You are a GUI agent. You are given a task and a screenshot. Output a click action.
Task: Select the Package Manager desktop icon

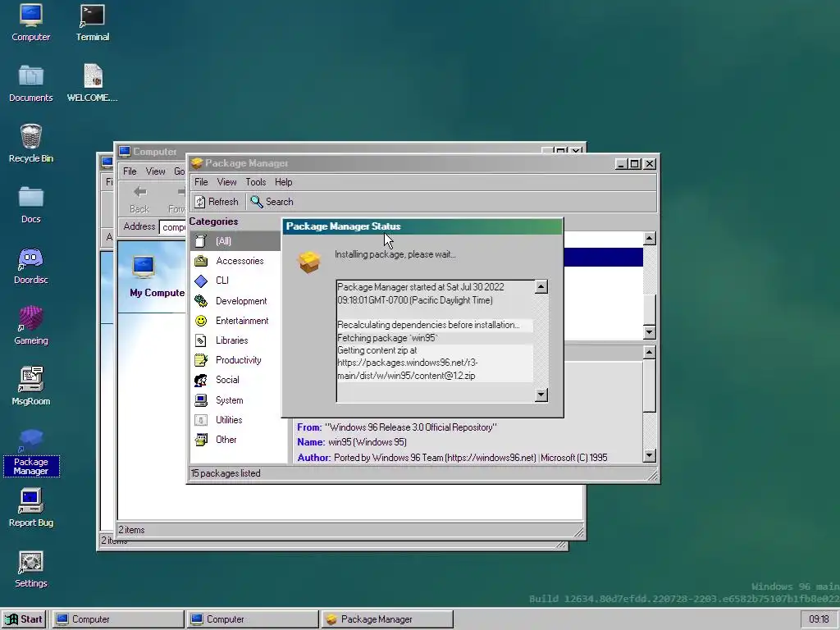click(30, 453)
